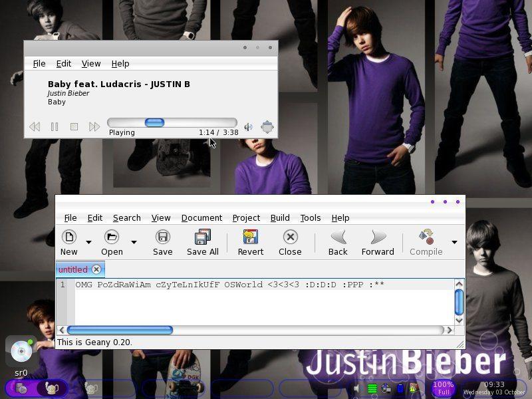This screenshot has height=399, width=532.
Task: Toggle fullscreen icon in media player
Action: [267, 126]
